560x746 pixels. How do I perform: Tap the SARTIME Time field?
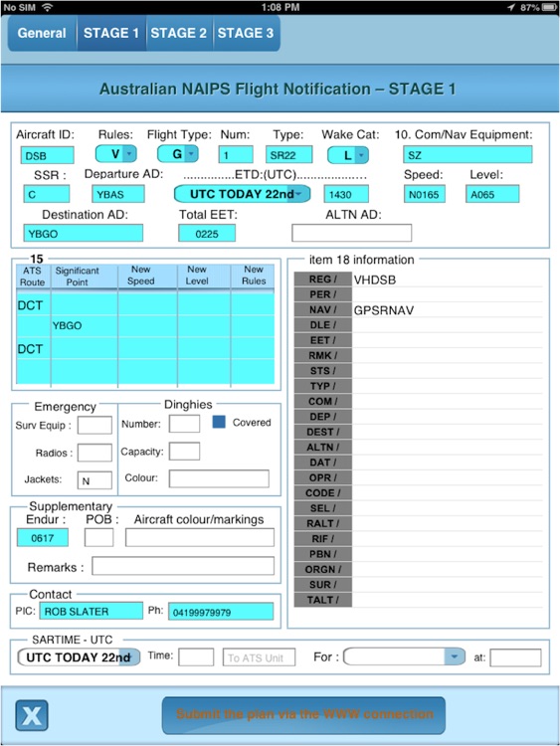click(196, 657)
